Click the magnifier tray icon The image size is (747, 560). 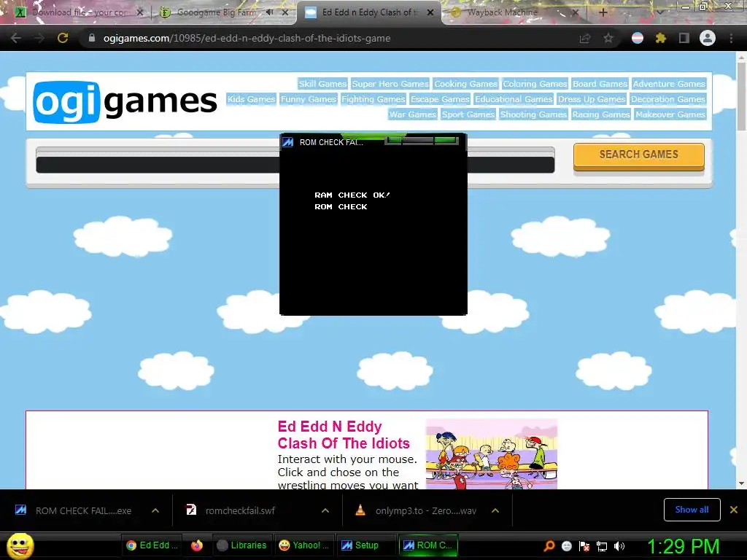[549, 545]
